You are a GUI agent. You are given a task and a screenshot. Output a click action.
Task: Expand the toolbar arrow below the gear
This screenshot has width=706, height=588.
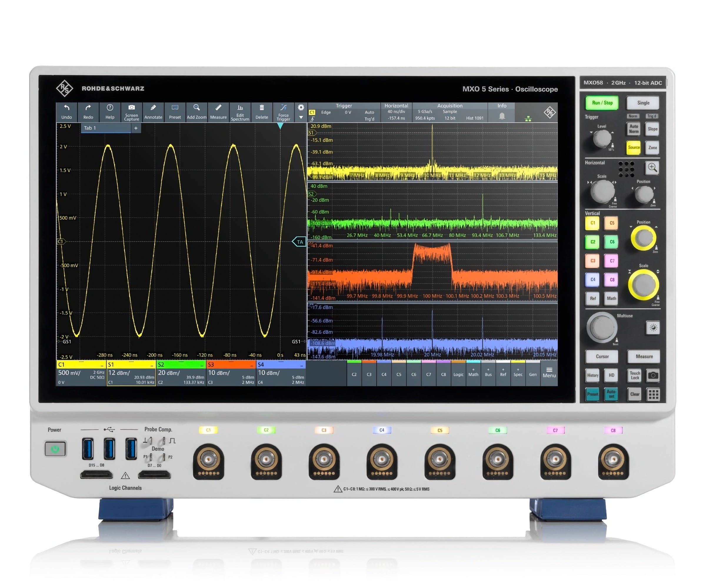(x=301, y=118)
